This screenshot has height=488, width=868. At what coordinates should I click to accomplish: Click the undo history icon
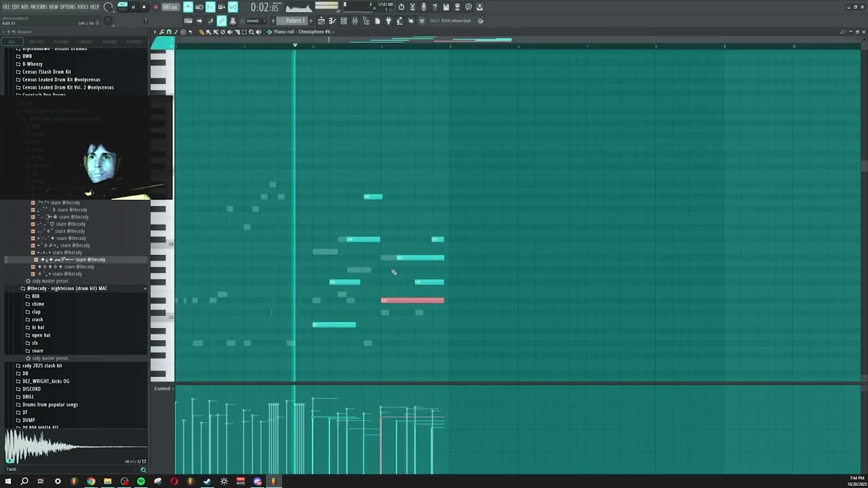[401, 7]
